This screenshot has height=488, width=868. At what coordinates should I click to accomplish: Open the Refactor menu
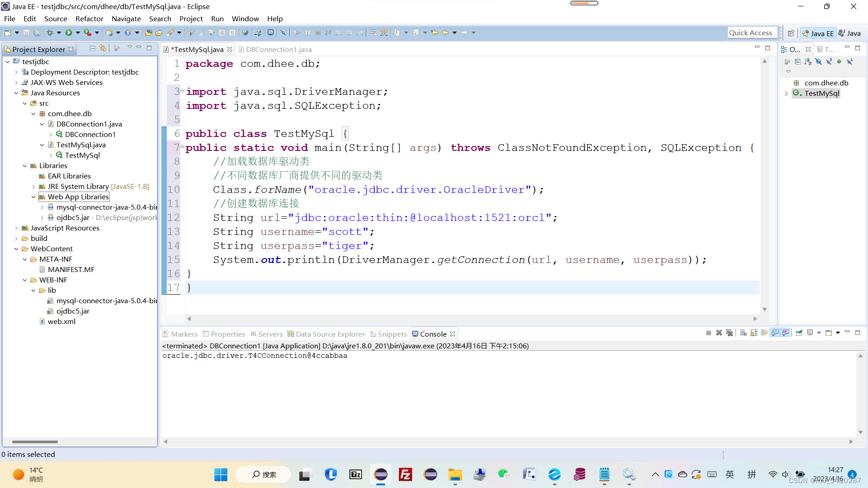pos(89,19)
